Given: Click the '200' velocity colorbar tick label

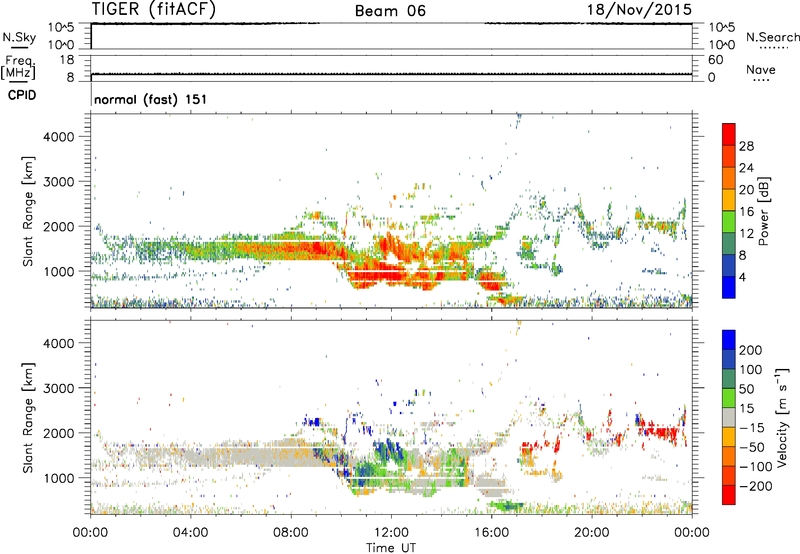Looking at the screenshot, I should click(751, 350).
